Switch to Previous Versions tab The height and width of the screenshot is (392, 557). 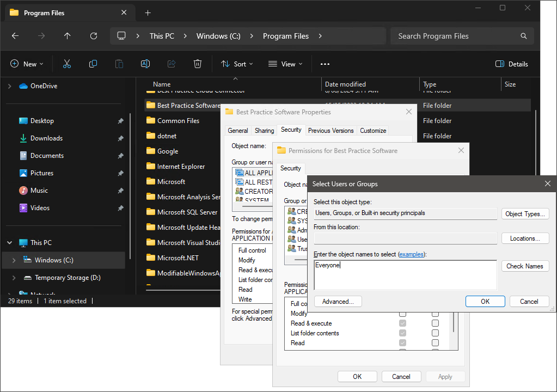[330, 131]
